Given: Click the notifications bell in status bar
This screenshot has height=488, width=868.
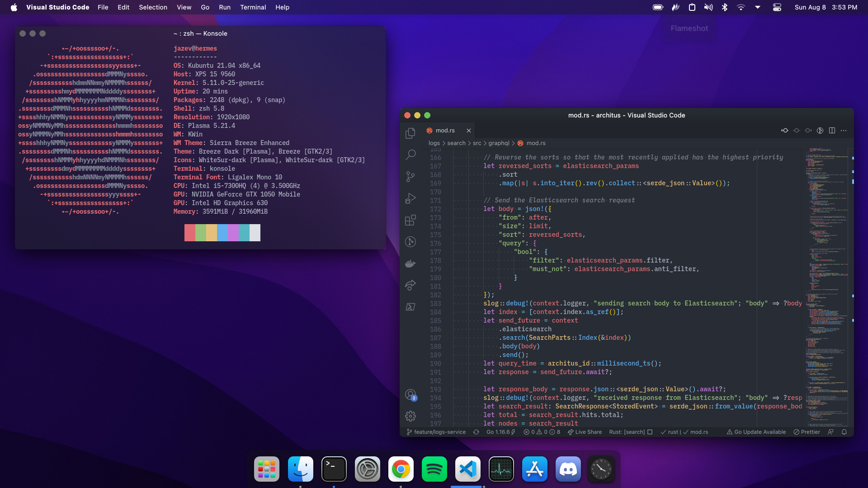Looking at the screenshot, I should pos(844,432).
